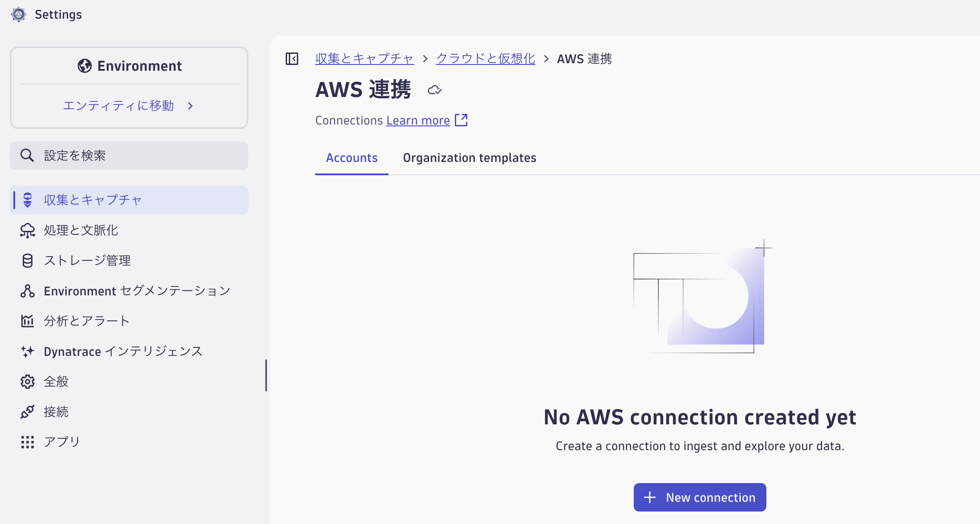This screenshot has height=524, width=980.
Task: Open Dynatrace インテリジェンス settings
Action: 129,351
